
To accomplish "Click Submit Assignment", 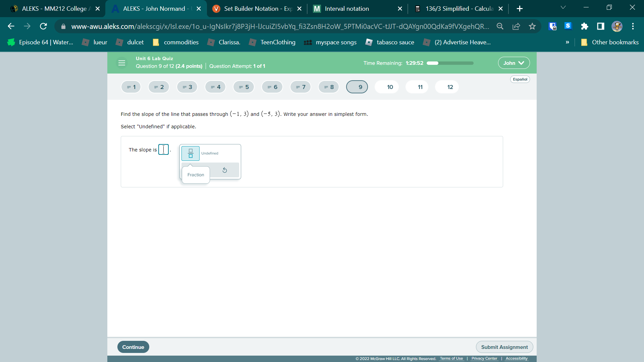I will tap(504, 347).
